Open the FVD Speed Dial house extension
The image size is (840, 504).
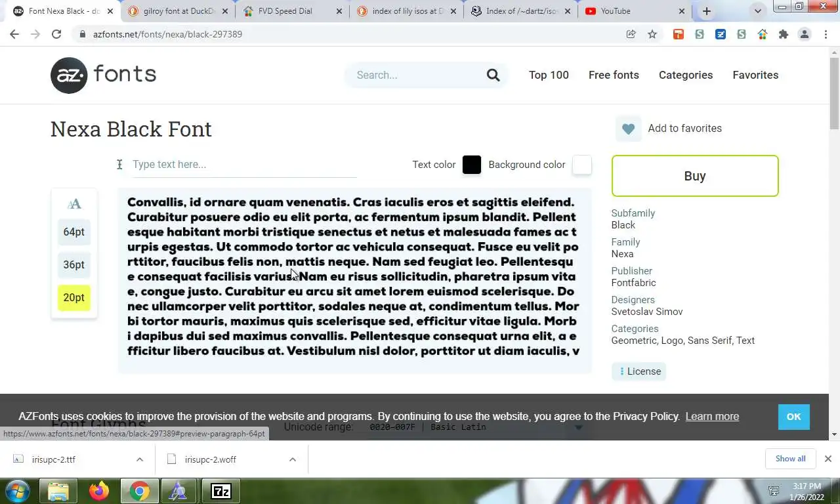pyautogui.click(x=763, y=34)
